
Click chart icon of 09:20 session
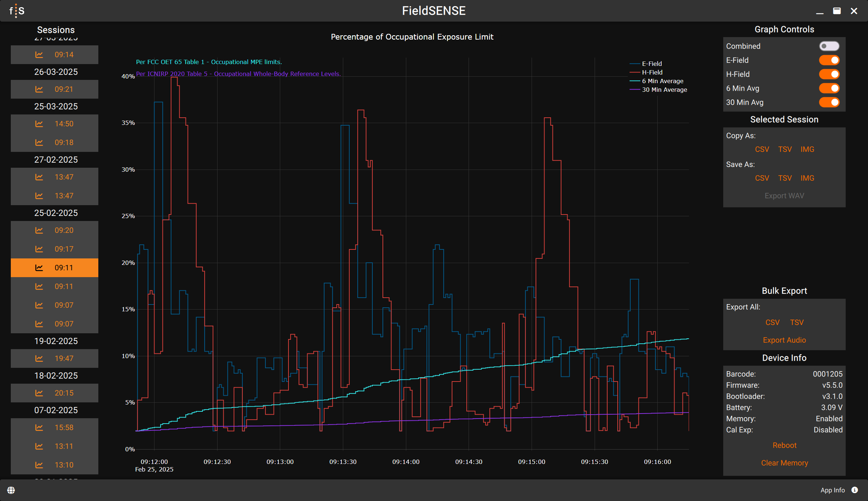(x=39, y=230)
